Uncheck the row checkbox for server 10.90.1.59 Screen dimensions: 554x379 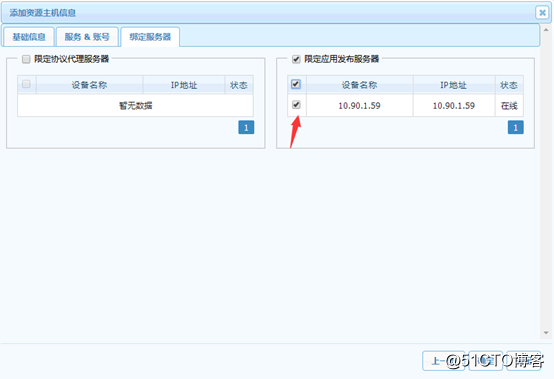[296, 105]
